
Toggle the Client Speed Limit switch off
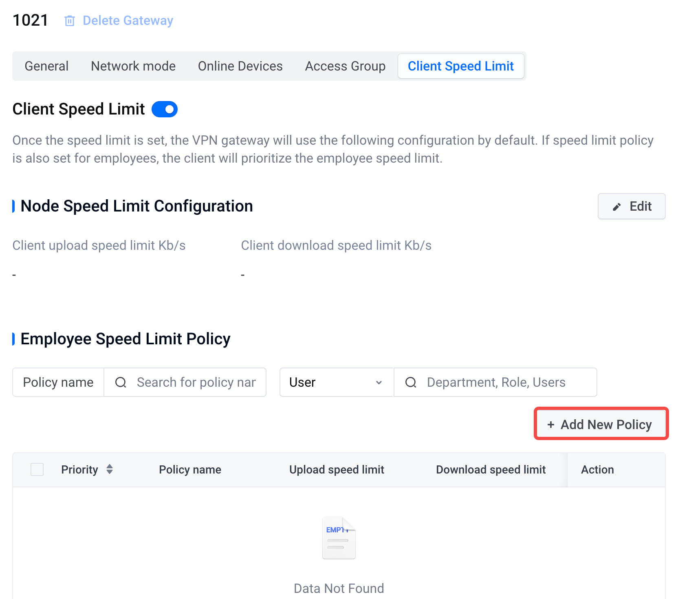click(x=165, y=109)
